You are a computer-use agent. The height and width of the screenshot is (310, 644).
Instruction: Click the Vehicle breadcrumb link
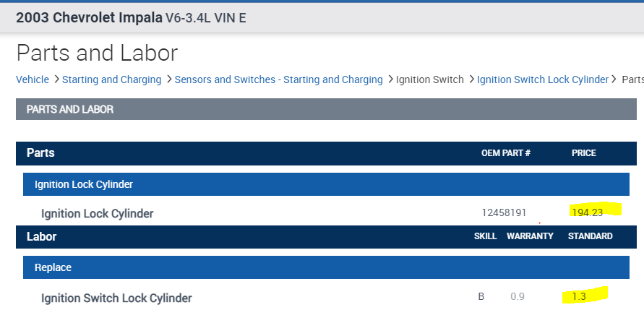(33, 79)
